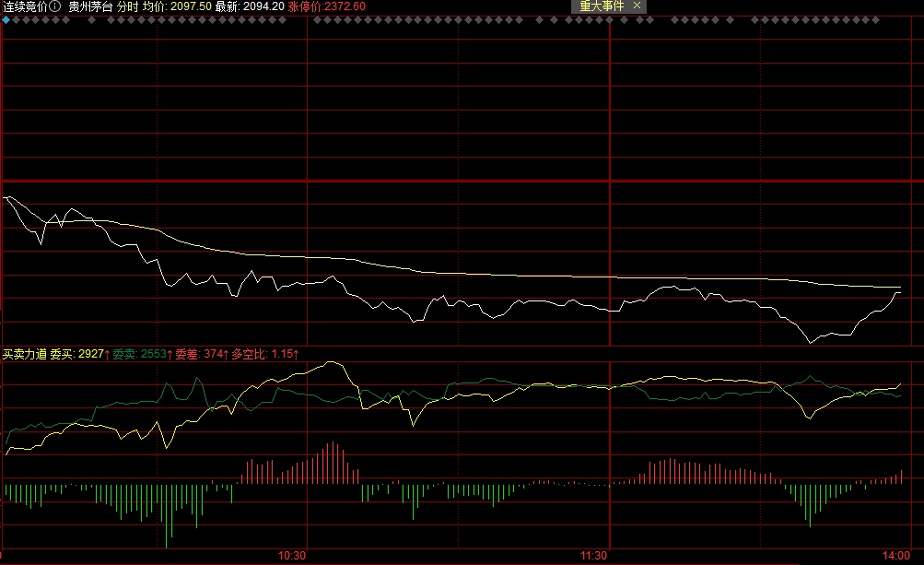This screenshot has width=924, height=565.
Task: Click the 10:30 time axis label
Action: (292, 556)
